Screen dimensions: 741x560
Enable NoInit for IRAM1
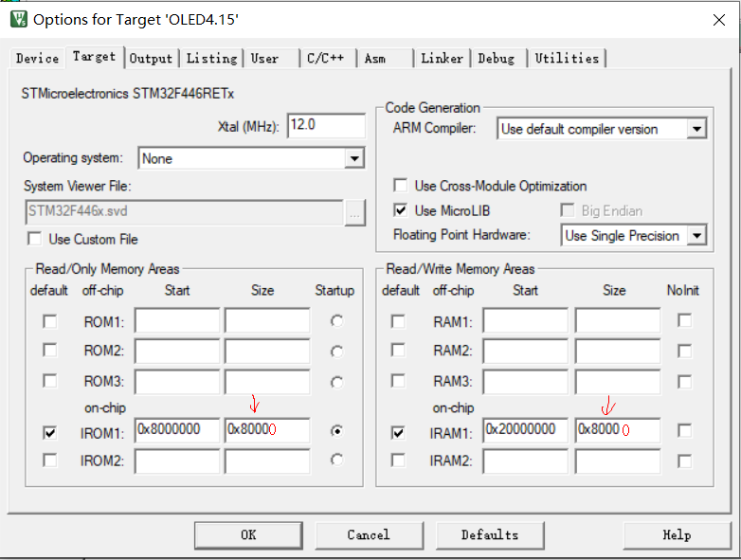(x=684, y=430)
